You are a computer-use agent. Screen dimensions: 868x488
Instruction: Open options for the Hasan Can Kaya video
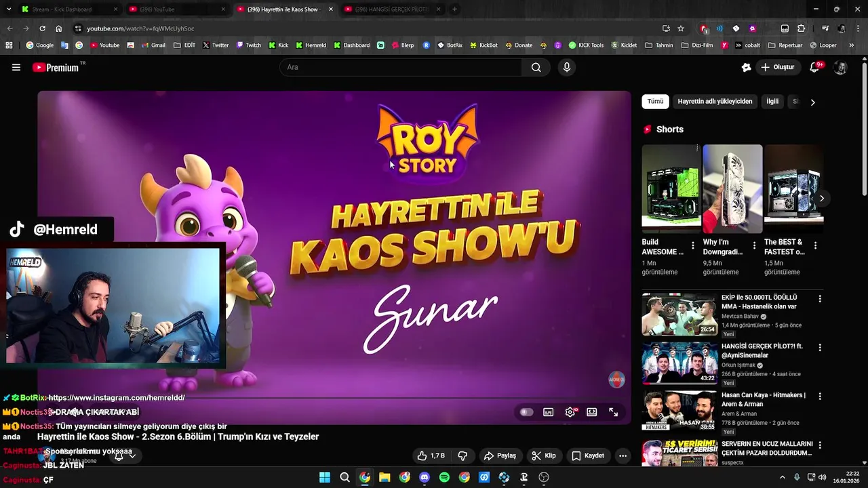(820, 396)
